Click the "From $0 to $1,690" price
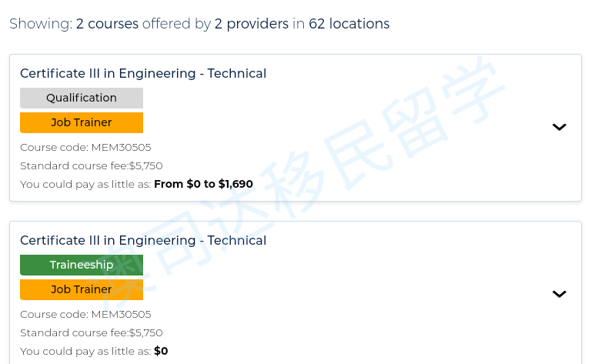 [x=203, y=184]
